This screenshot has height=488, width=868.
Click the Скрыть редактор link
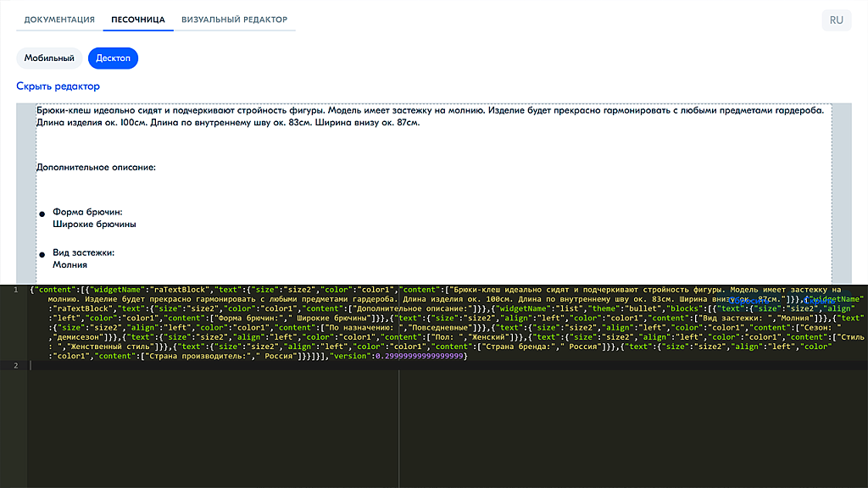tap(58, 86)
